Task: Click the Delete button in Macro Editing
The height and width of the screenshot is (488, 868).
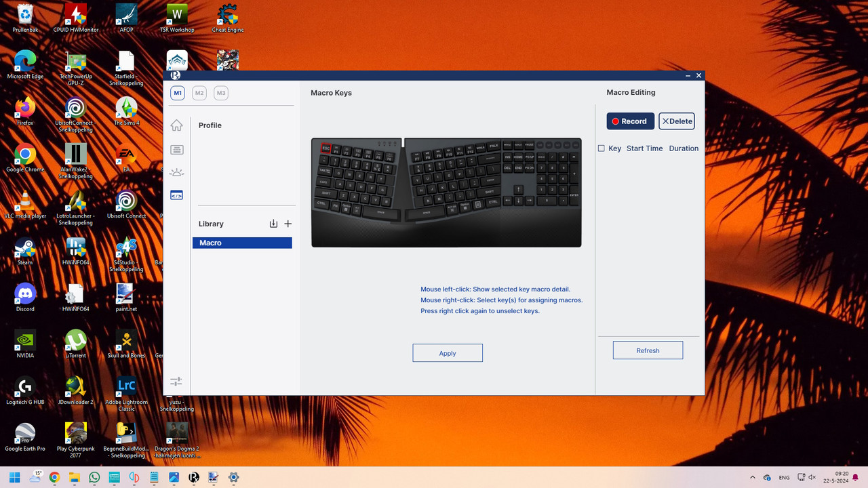Action: pos(677,121)
